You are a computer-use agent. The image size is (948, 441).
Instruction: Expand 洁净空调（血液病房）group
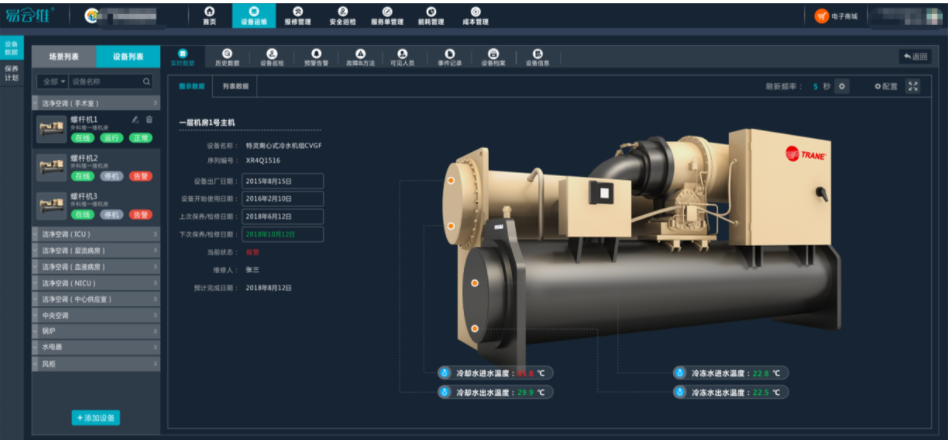(x=96, y=267)
